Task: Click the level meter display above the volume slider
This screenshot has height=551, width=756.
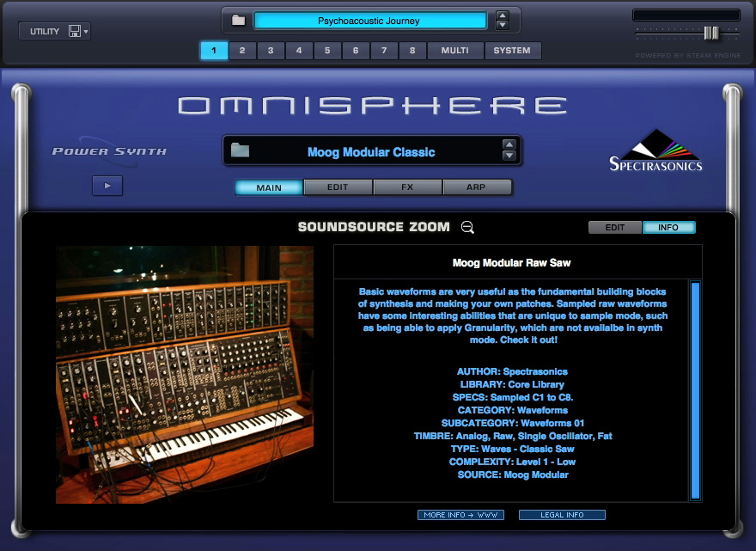Action: click(686, 15)
